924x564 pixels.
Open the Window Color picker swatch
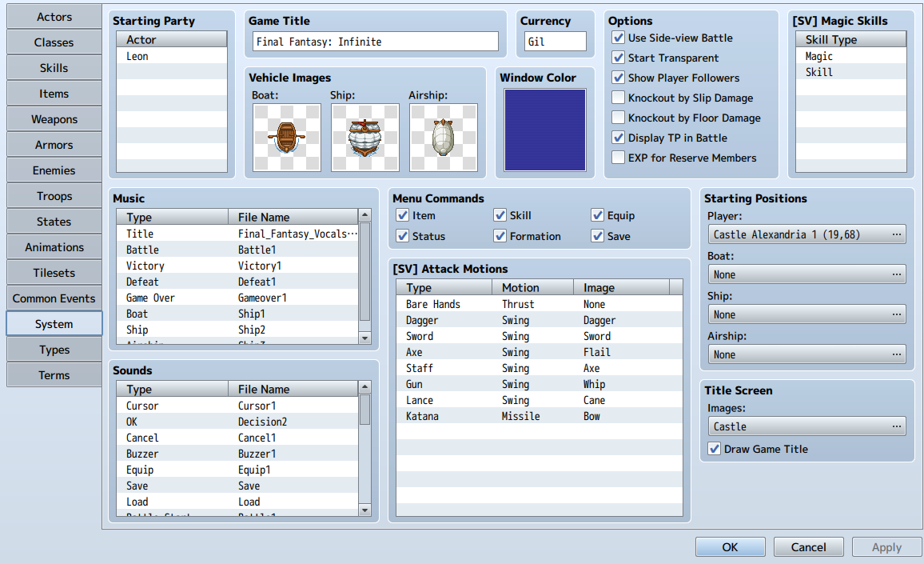click(x=545, y=130)
